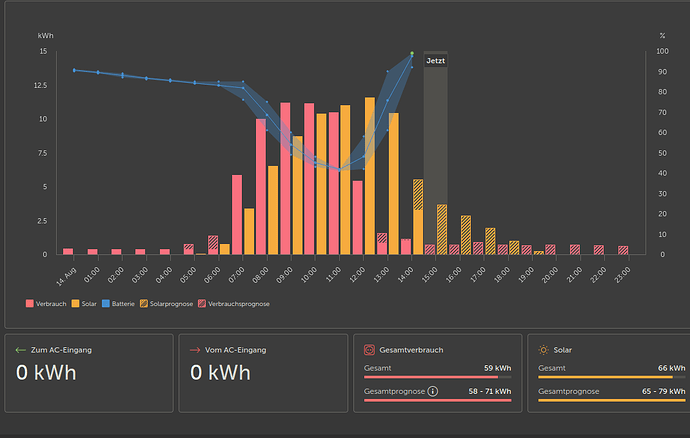Viewport: 690px width, 438px height.
Task: Click the green Zum AC-Eingang arrow
Action: coord(21,350)
